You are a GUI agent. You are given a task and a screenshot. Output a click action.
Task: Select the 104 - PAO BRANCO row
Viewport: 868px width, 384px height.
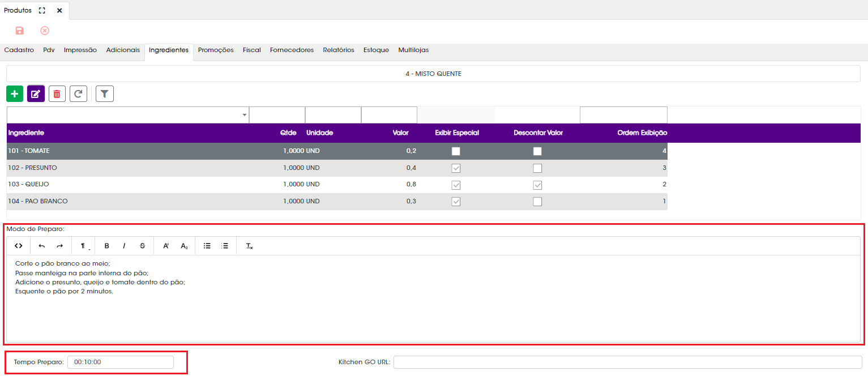point(337,202)
